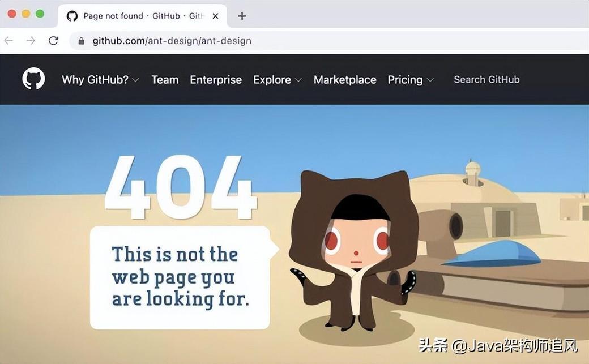Screen dimensions: 589x364
Task: Open the Enterprise menu item
Action: (216, 80)
